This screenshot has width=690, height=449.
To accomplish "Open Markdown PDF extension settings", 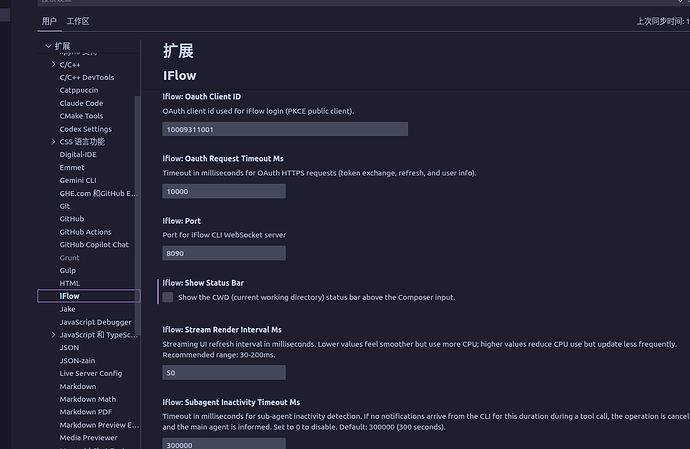I will tap(85, 412).
